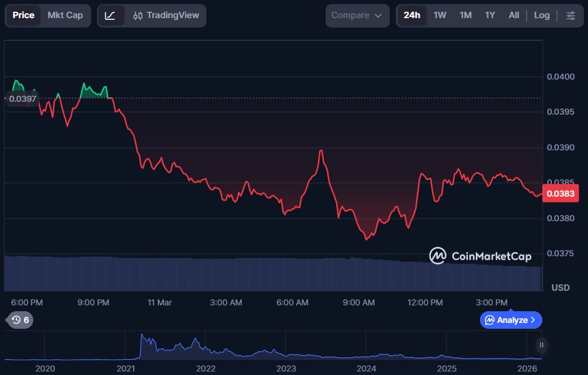Screen dimensions: 588x375
Task: Open the Compare dropdown
Action: [x=357, y=16]
